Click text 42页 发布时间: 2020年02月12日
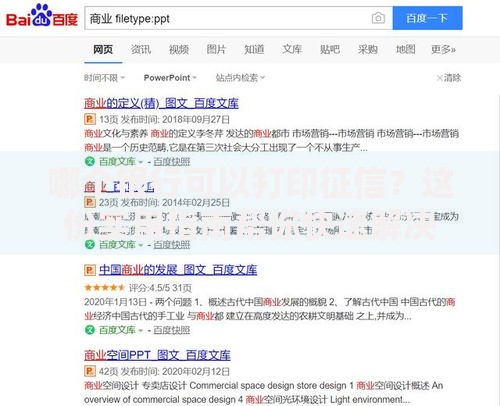This screenshot has height=406, width=500. (165, 371)
